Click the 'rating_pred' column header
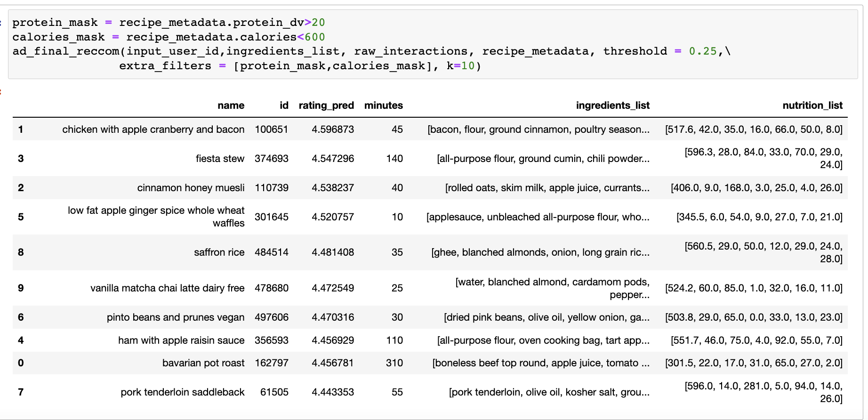Viewport: 868px width, 420px height. [x=326, y=105]
